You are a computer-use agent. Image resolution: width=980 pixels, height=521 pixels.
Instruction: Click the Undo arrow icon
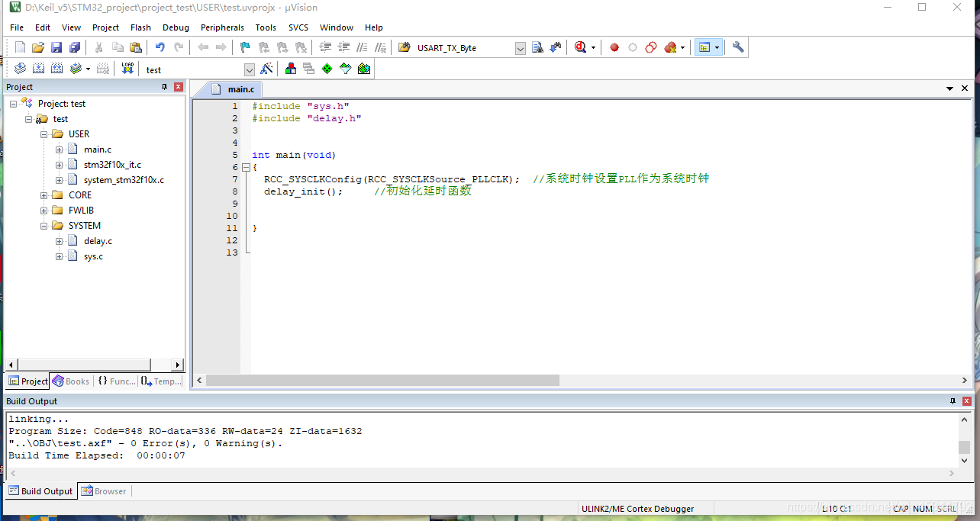pyautogui.click(x=160, y=47)
